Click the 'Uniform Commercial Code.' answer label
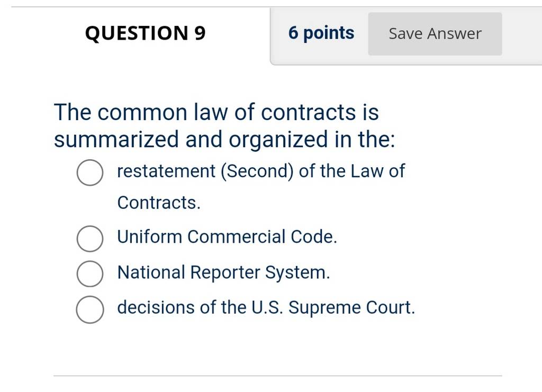Viewport: 542px width, 392px height. [x=227, y=237]
